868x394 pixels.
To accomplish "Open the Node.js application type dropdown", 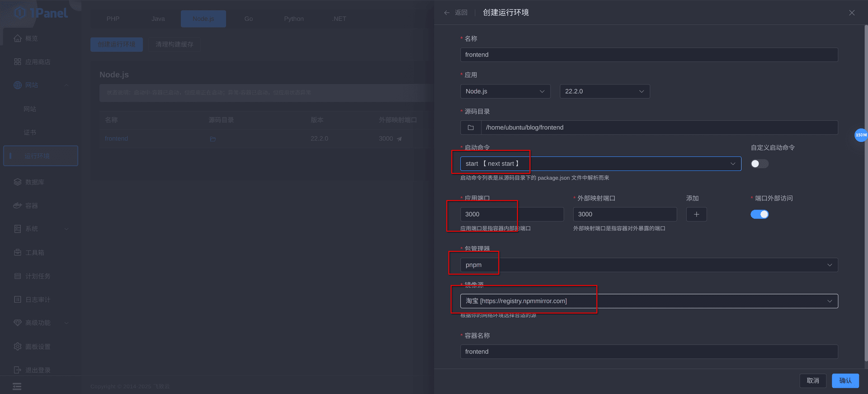I will click(x=505, y=91).
